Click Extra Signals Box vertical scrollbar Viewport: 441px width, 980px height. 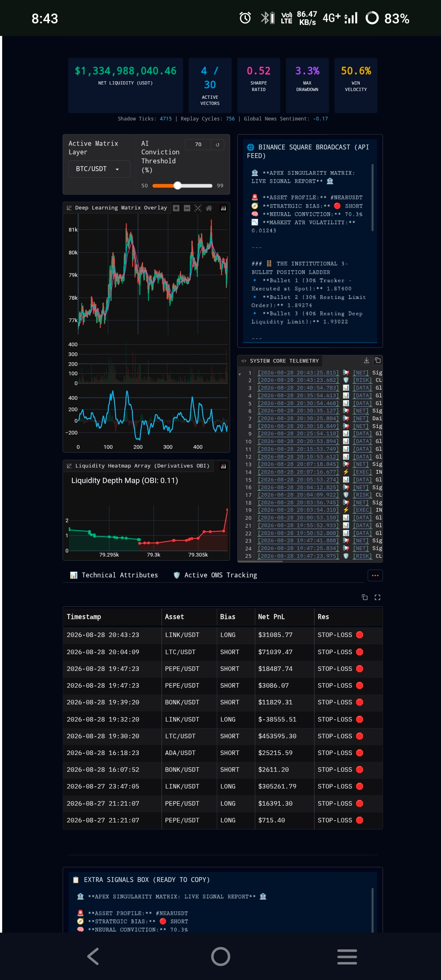coord(373,910)
